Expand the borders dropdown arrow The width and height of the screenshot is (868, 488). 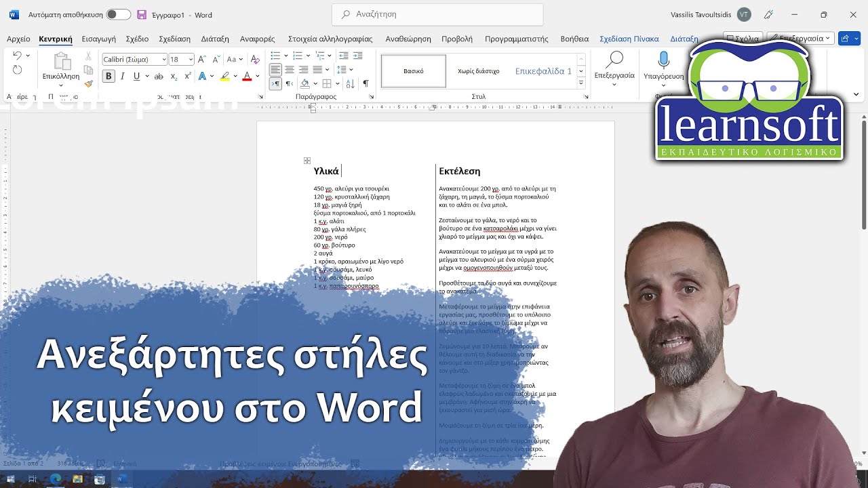[x=337, y=84]
